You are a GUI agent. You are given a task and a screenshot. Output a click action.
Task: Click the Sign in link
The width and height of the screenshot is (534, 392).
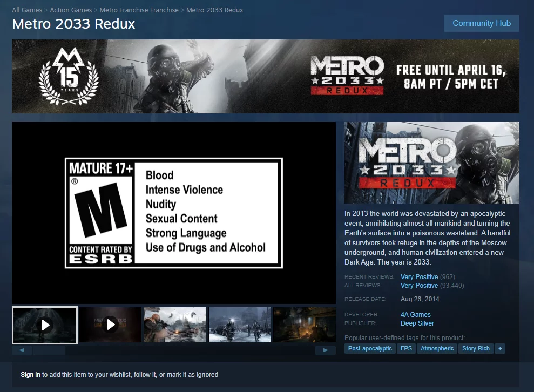[30, 375]
